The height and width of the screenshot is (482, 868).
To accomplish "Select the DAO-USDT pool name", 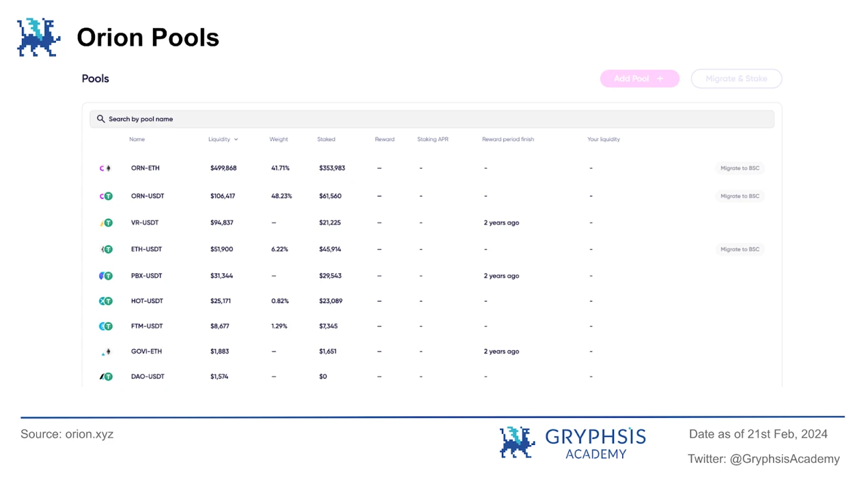I will coord(148,377).
